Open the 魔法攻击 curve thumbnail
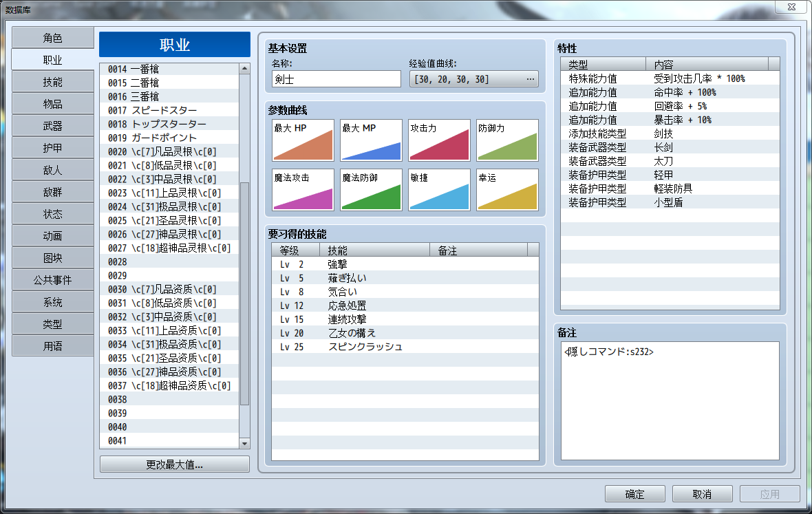Image resolution: width=812 pixels, height=514 pixels. click(x=303, y=191)
